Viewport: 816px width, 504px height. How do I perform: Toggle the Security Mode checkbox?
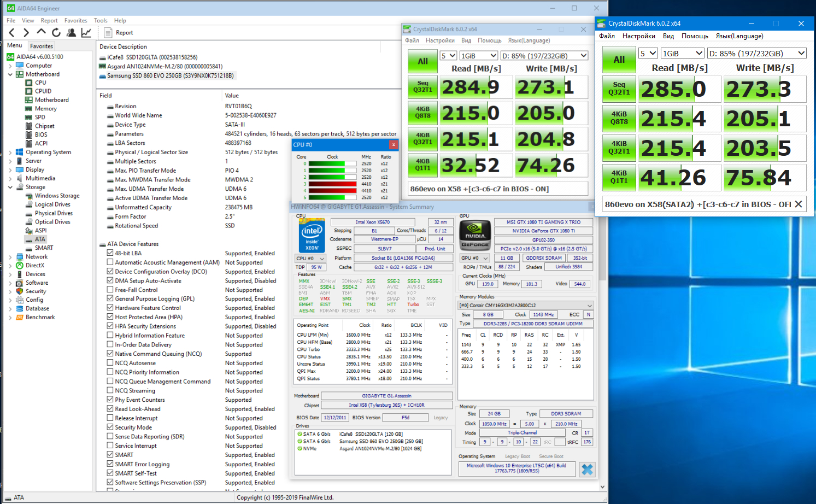click(110, 427)
